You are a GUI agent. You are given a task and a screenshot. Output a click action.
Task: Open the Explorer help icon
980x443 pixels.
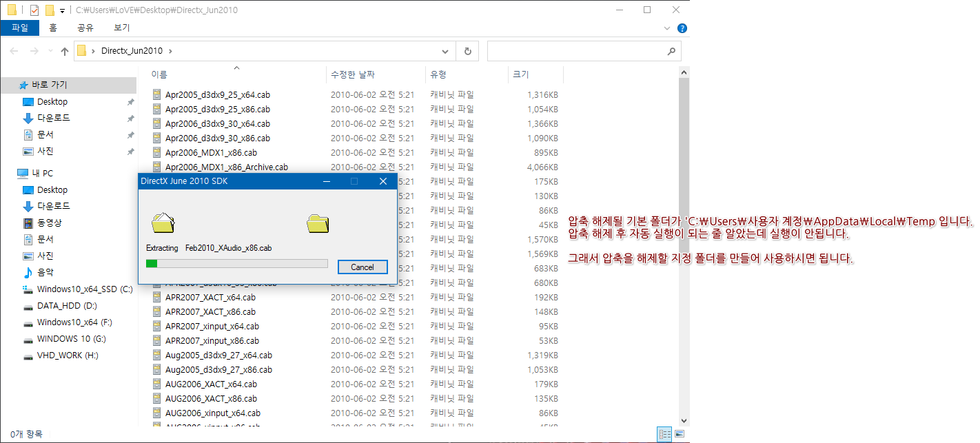tap(682, 28)
